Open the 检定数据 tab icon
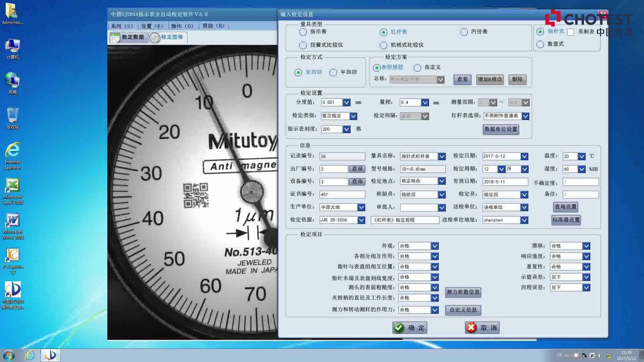Viewport: 644px width, 362px height. click(115, 38)
